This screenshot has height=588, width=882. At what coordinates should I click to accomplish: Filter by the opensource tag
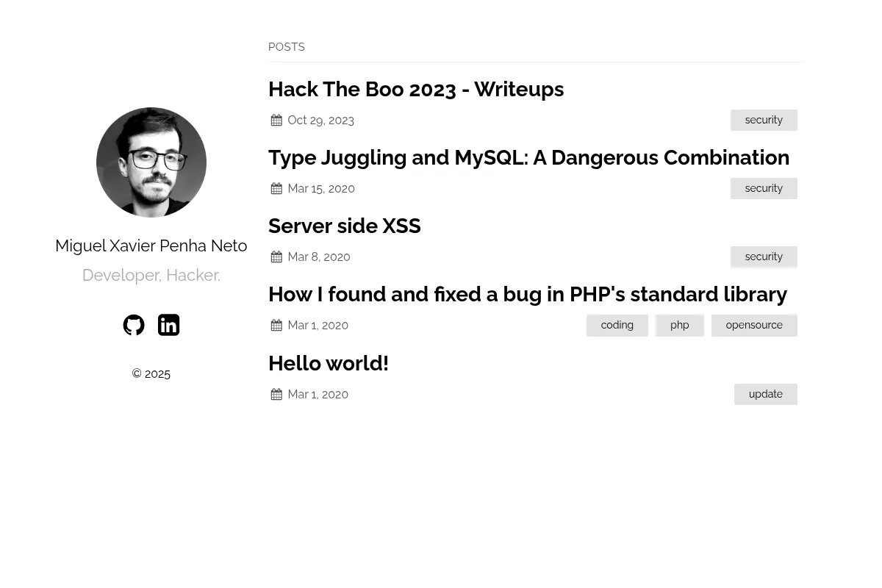click(754, 325)
